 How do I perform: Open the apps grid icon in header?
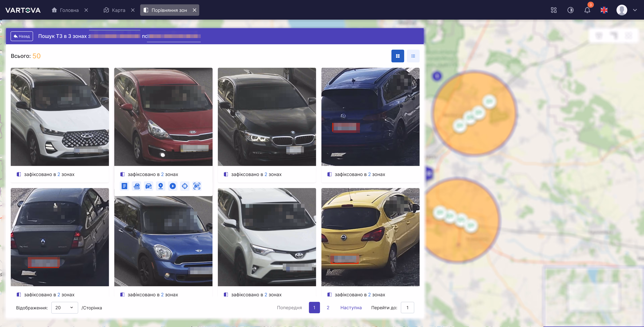pos(554,10)
